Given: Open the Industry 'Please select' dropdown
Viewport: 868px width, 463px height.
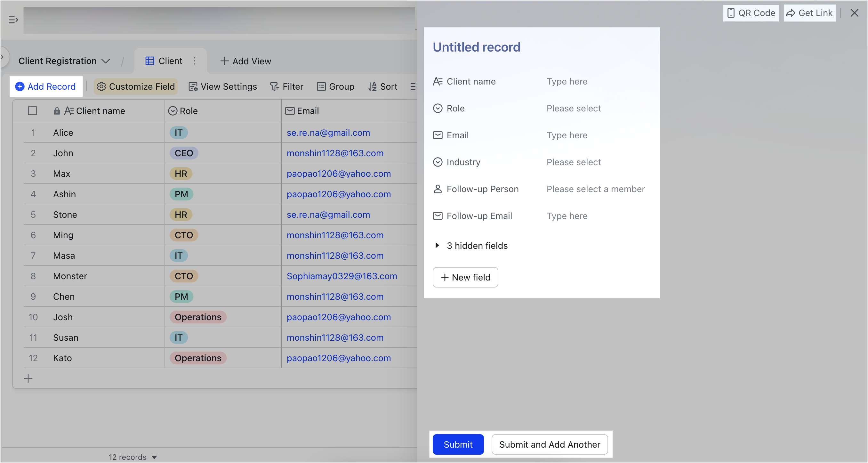Looking at the screenshot, I should 574,162.
